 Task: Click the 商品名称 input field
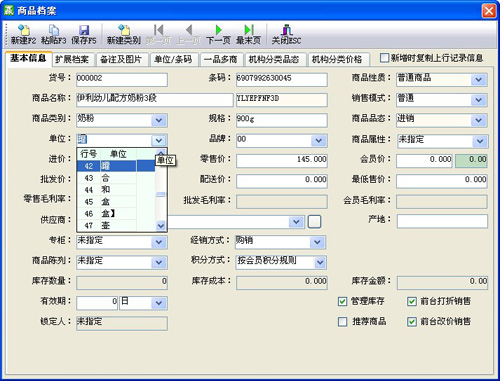155,100
